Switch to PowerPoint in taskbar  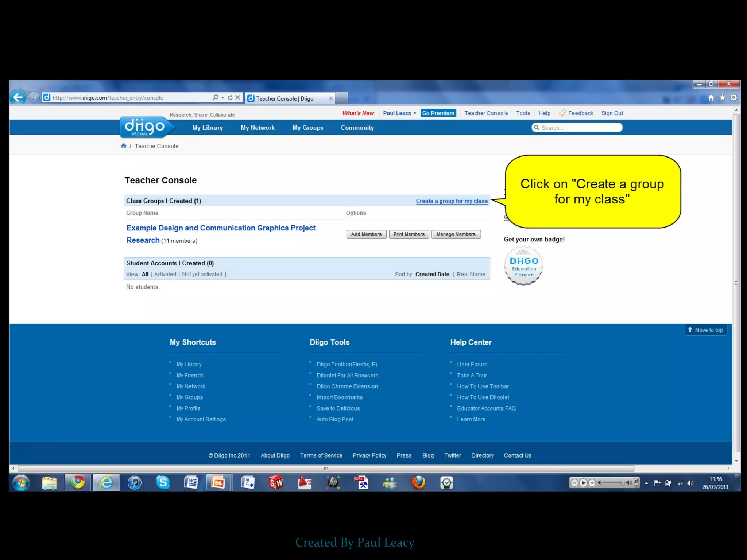coord(218,483)
